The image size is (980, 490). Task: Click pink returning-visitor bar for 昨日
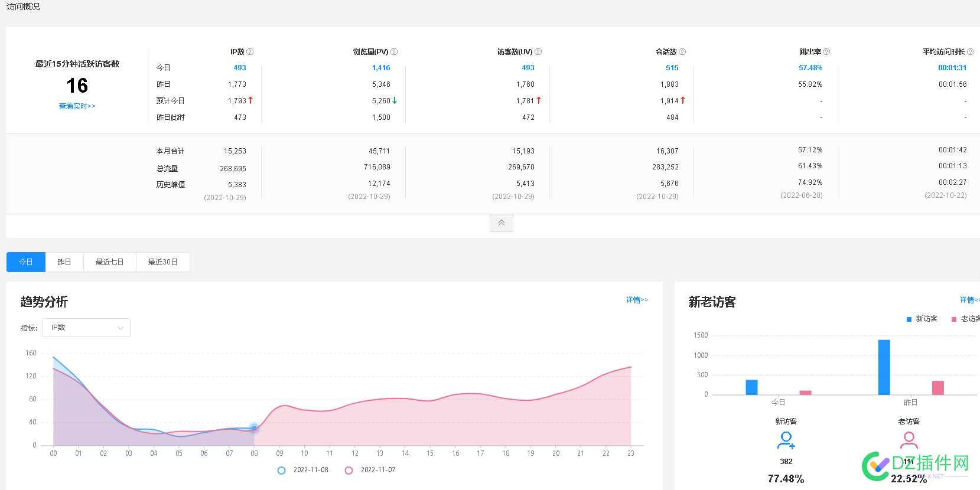937,388
